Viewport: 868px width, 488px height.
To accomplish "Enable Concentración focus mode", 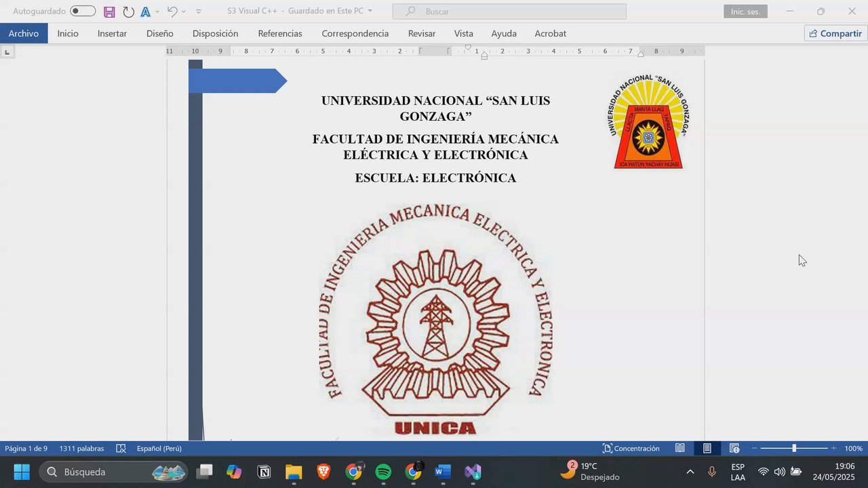I will pos(631,449).
